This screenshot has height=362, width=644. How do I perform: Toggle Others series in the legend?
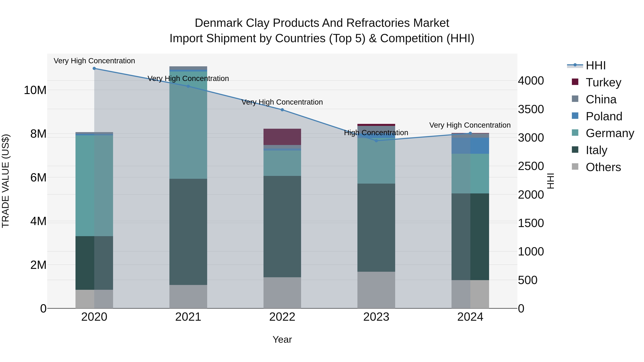(x=596, y=167)
